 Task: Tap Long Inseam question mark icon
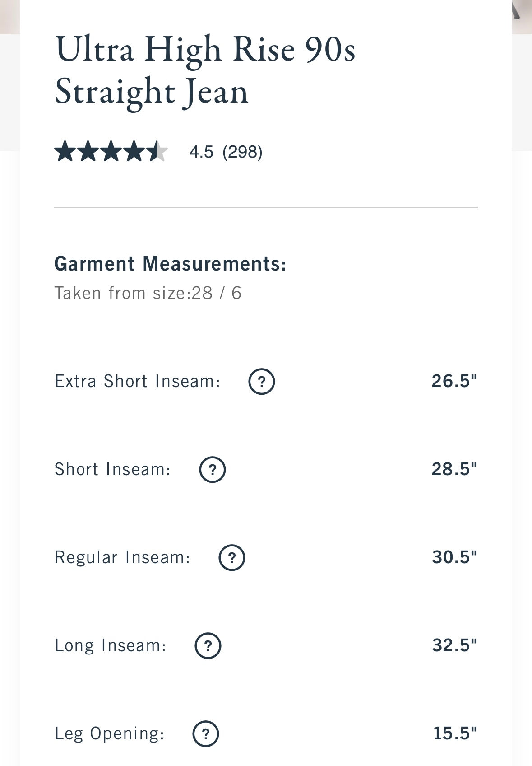(x=208, y=646)
